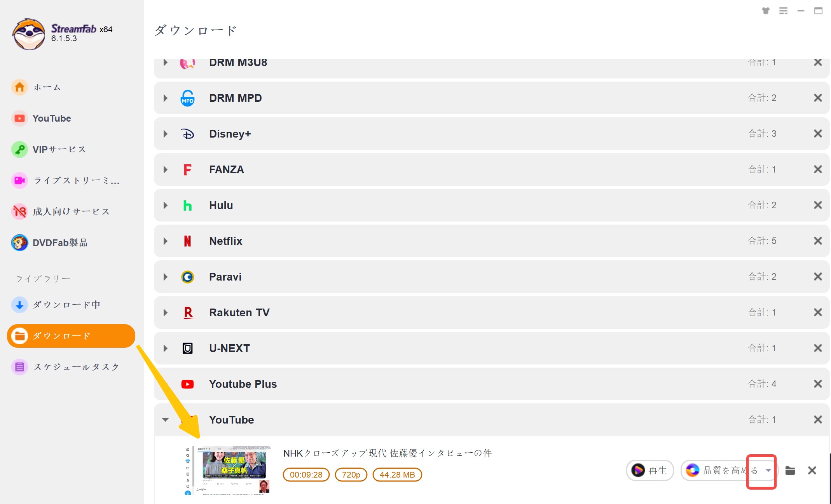Click the red YouTube sidebar icon
831x504 pixels.
(19, 118)
